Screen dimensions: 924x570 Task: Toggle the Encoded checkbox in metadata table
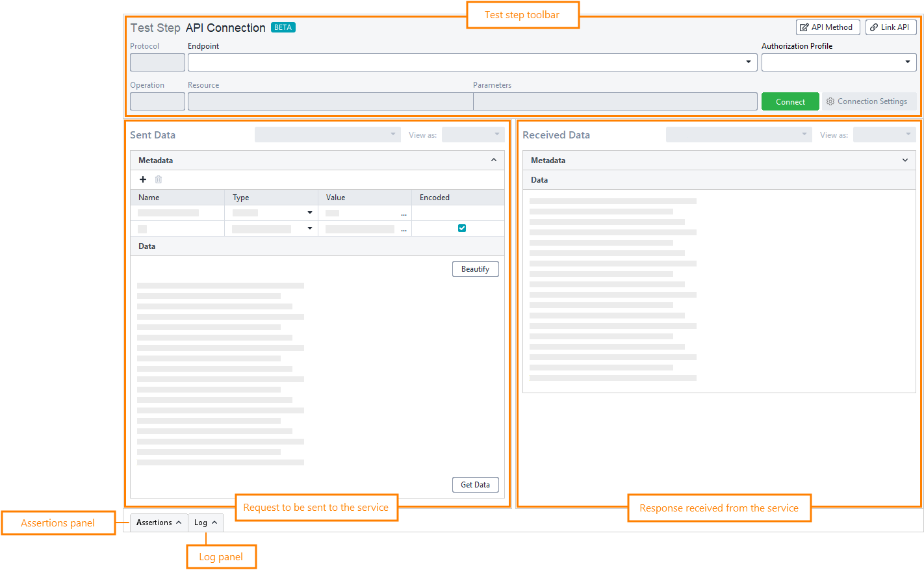click(462, 228)
